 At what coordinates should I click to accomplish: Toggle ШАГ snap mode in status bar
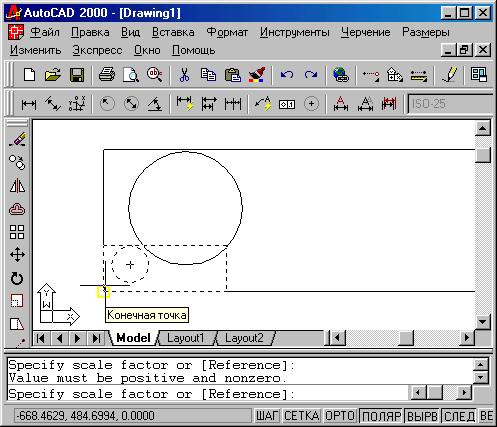(x=267, y=416)
